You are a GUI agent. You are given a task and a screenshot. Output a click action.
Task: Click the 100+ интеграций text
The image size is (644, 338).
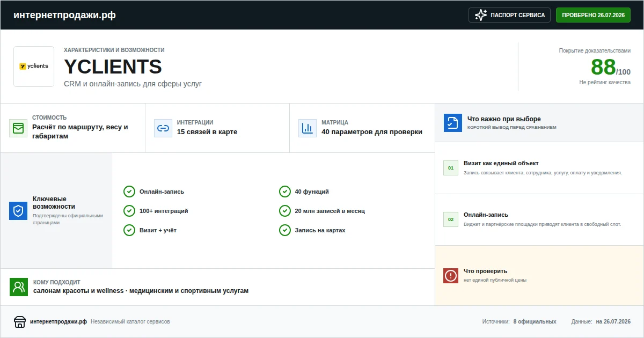[164, 211]
